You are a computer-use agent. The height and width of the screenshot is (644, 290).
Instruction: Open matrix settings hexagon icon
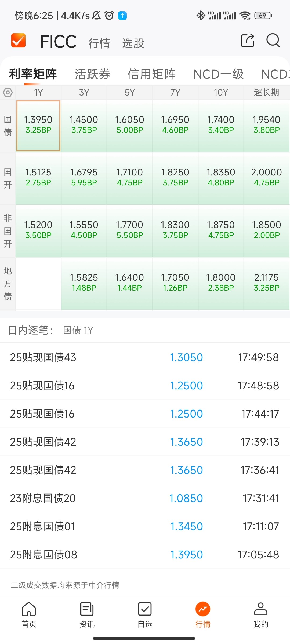coord(8,93)
